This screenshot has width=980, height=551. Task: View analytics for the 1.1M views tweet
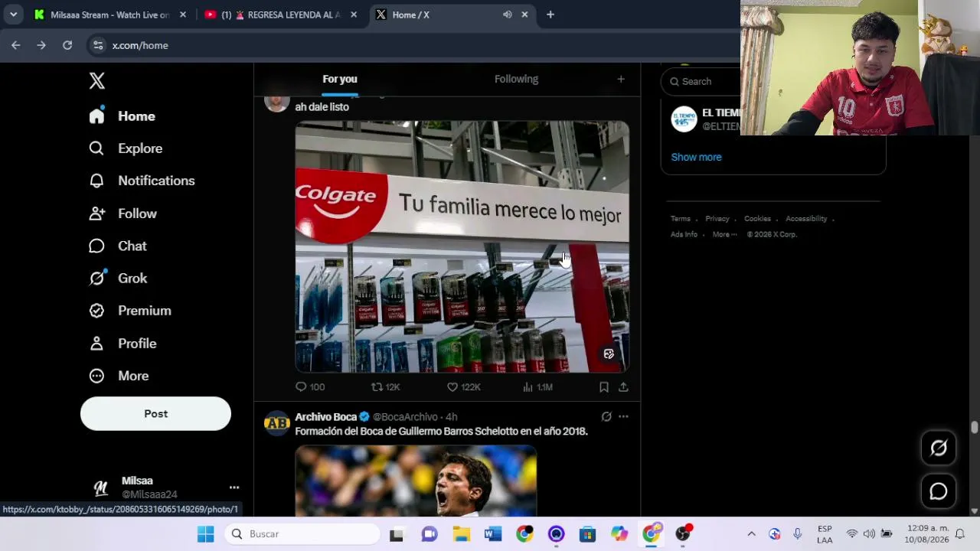(537, 387)
